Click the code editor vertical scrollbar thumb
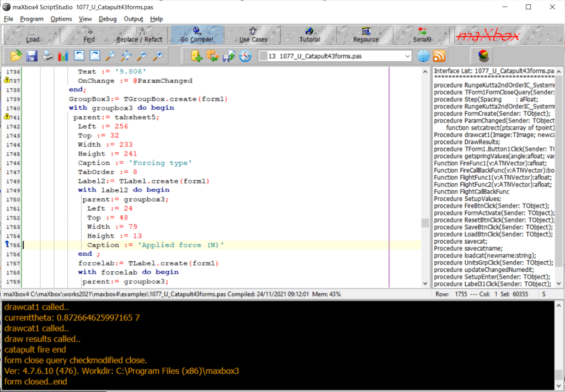The image size is (565, 392). pos(425,223)
